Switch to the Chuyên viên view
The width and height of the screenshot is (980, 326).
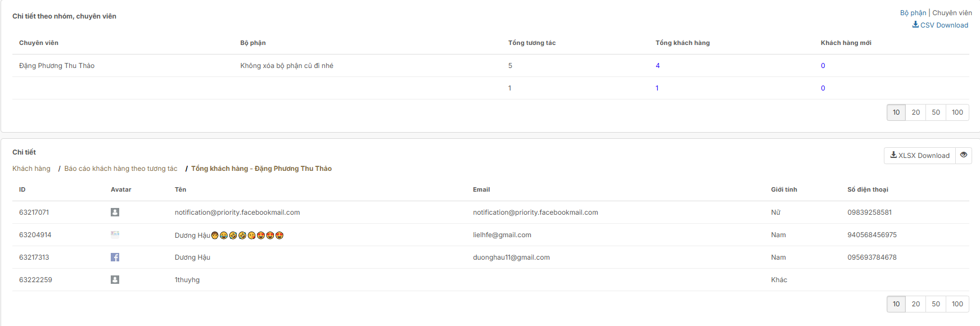click(x=952, y=13)
